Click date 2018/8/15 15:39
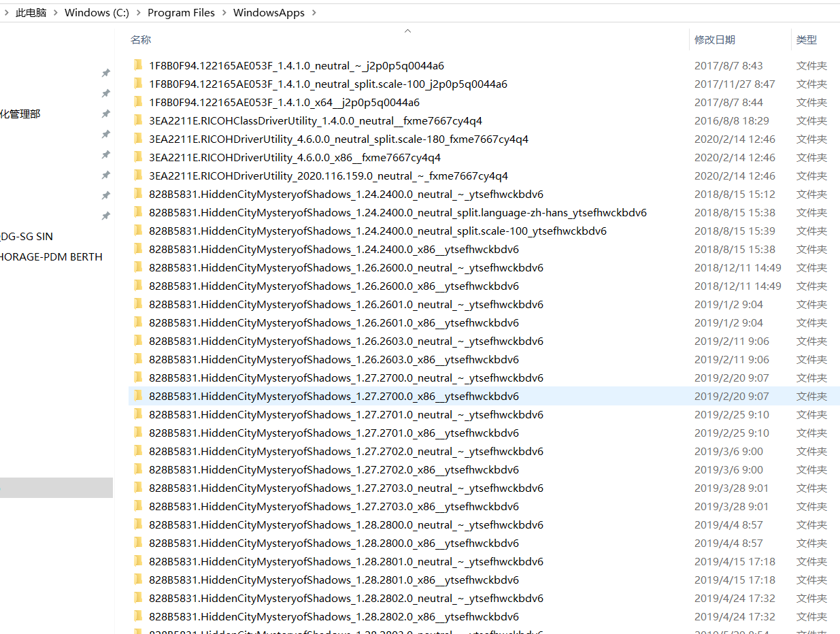840x634 pixels. pos(735,231)
